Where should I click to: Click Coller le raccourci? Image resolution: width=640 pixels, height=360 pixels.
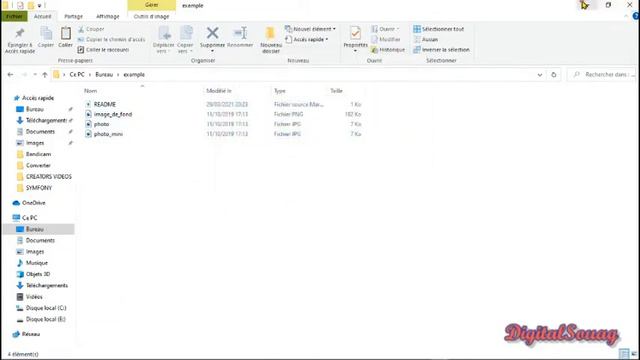pyautogui.click(x=103, y=50)
